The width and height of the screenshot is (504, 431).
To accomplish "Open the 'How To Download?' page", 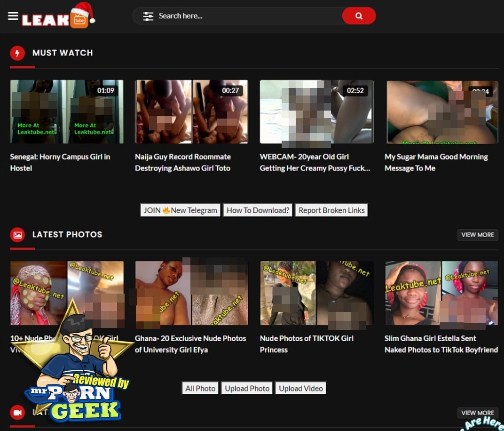I will pyautogui.click(x=258, y=210).
